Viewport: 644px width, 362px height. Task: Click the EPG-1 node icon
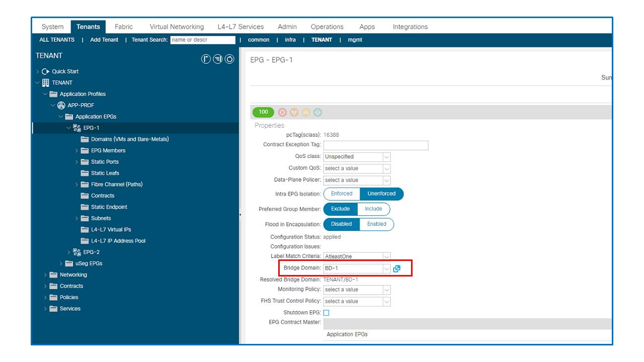[77, 128]
